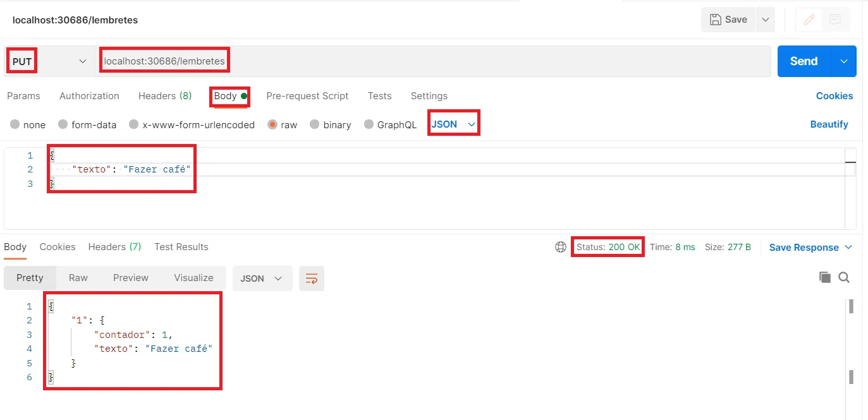
Task: Open the response Headers (7) tab
Action: 114,247
